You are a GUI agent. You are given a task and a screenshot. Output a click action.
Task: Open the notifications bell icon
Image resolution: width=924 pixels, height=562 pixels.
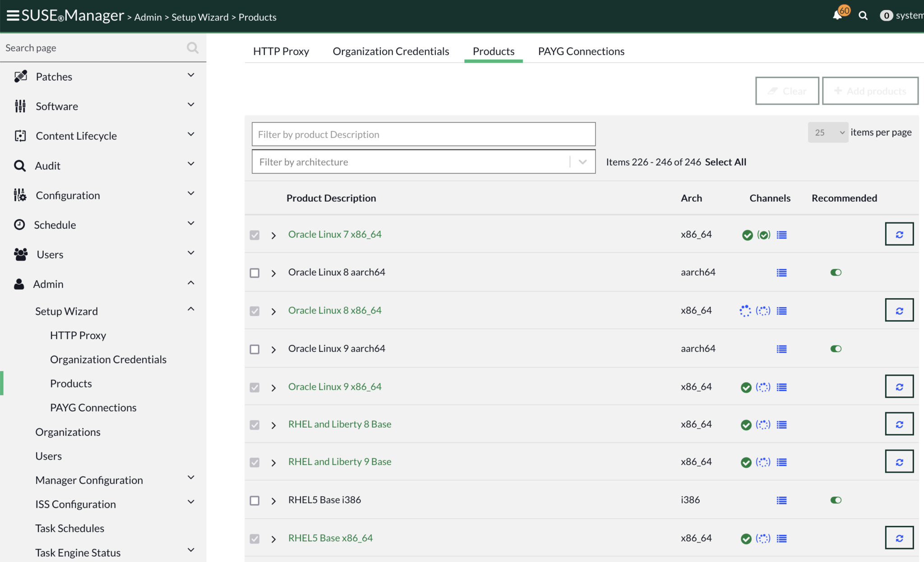[x=837, y=16]
